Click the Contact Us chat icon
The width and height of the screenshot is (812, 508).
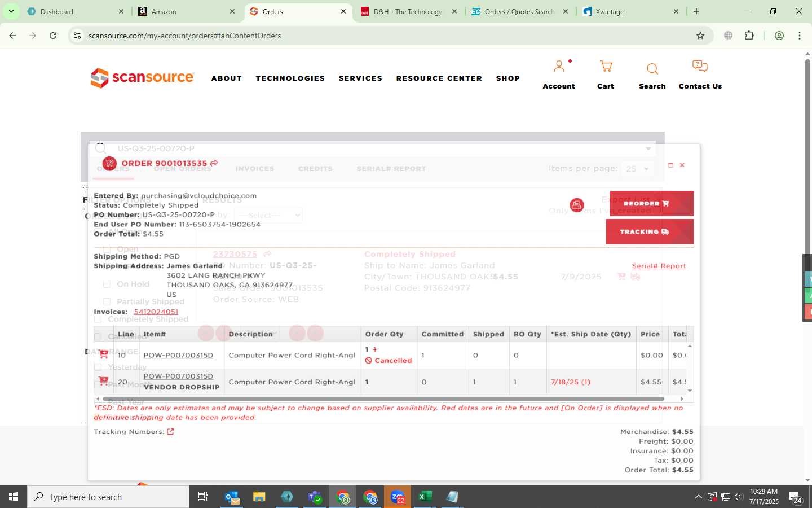(x=700, y=66)
